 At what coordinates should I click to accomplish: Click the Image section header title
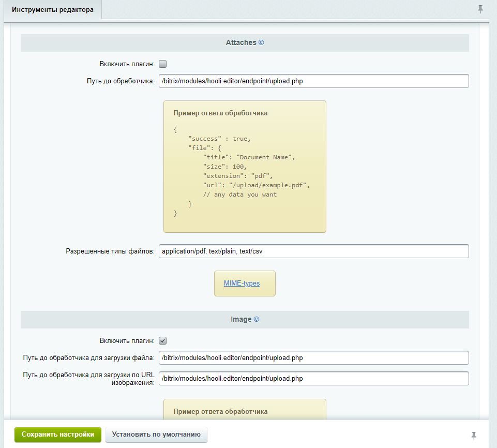(x=241, y=320)
